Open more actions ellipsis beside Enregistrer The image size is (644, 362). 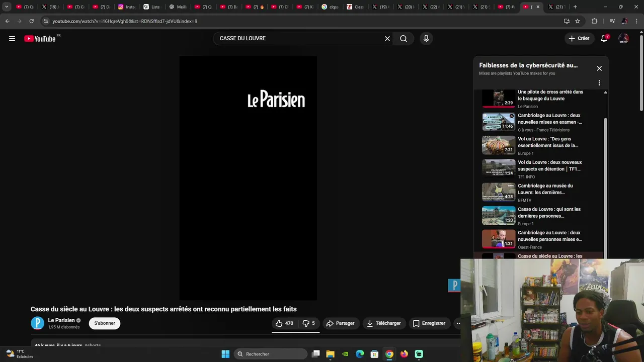[x=458, y=323]
